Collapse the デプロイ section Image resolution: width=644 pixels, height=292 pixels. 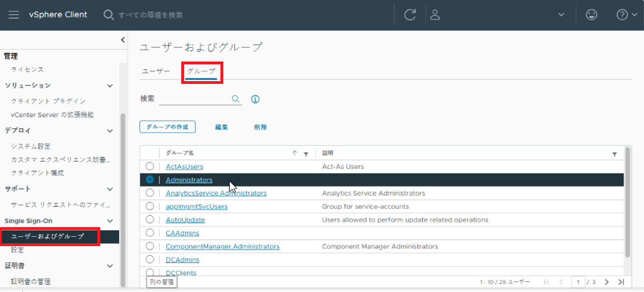tap(110, 130)
